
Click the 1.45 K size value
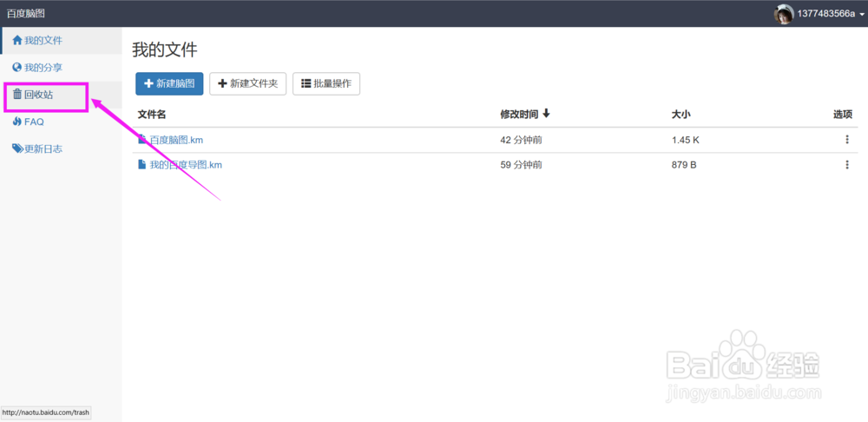(x=686, y=140)
